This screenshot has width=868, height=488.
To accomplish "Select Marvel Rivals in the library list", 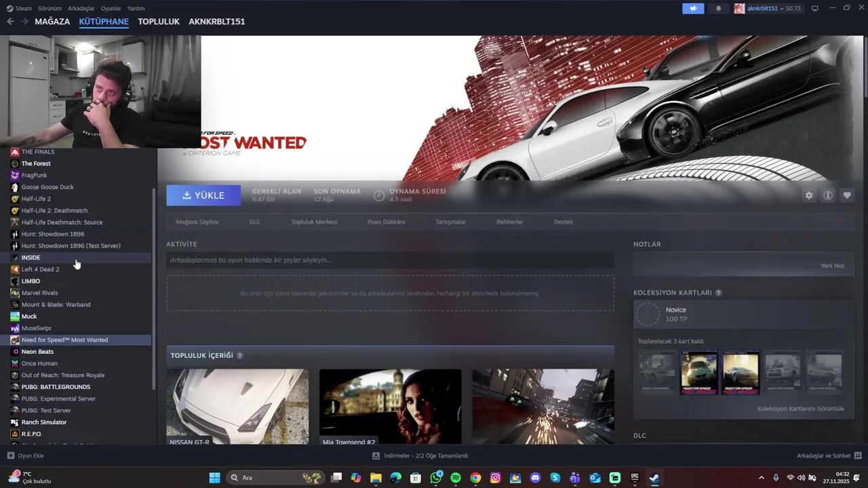I will pos(76,293).
